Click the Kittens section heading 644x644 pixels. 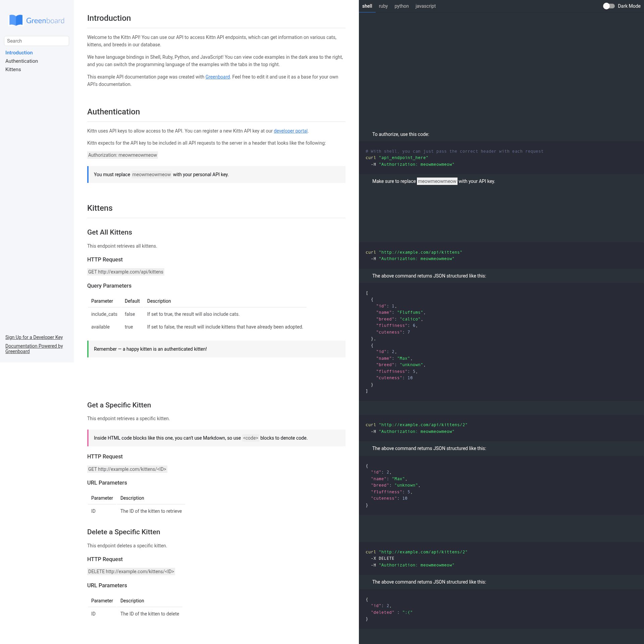point(100,208)
